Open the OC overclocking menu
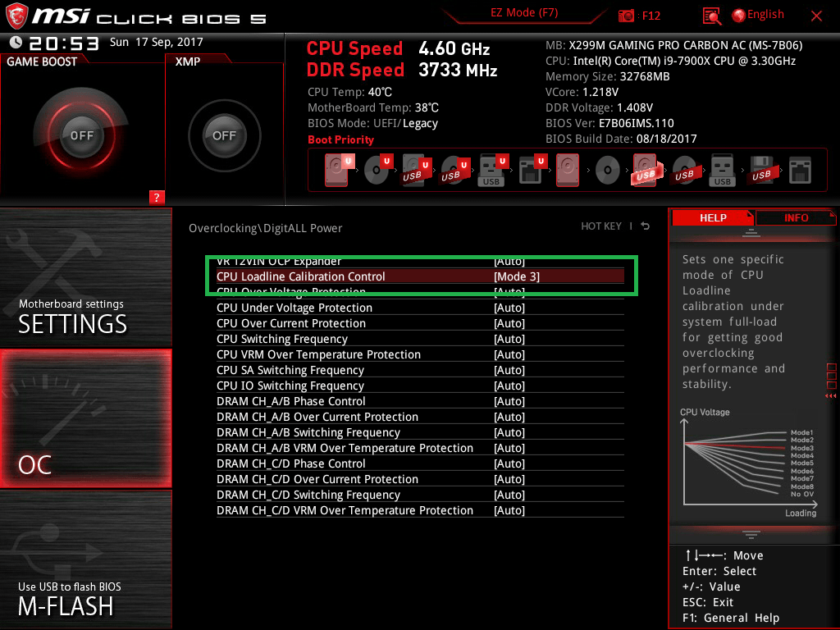Screen dimensions: 840x630 [85, 418]
